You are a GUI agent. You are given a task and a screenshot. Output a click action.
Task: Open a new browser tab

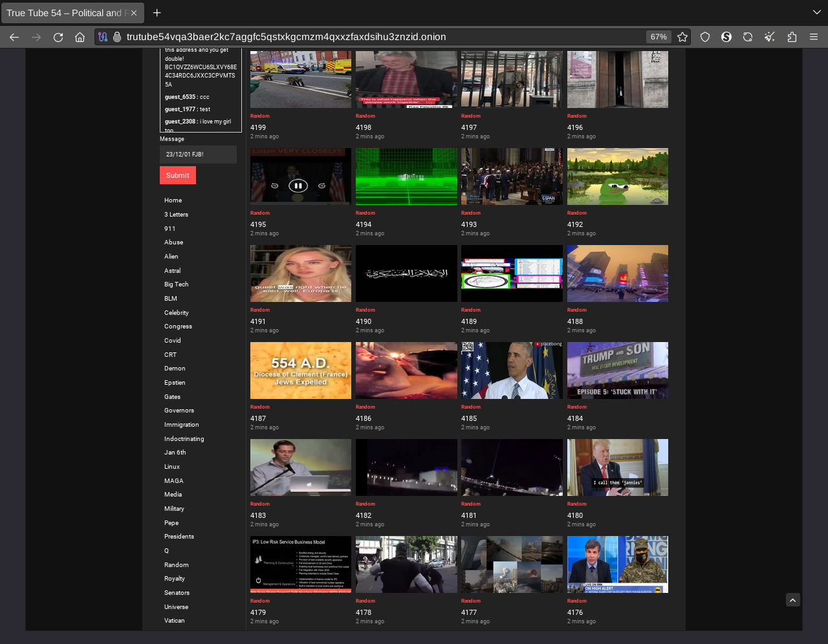pyautogui.click(x=157, y=13)
